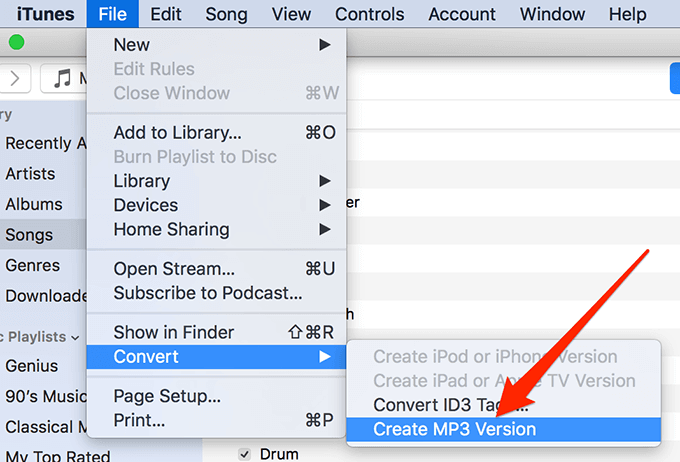
Task: Select Create MP3 Version
Action: (454, 430)
